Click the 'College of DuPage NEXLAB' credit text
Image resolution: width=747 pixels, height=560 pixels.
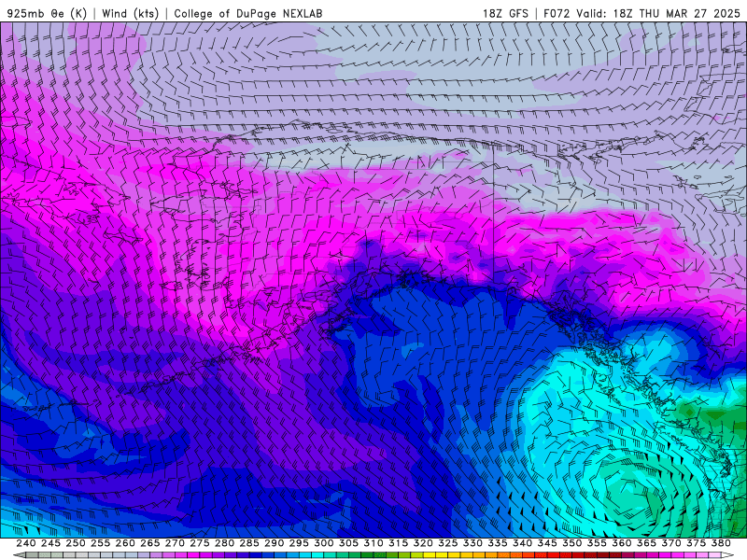click(247, 13)
